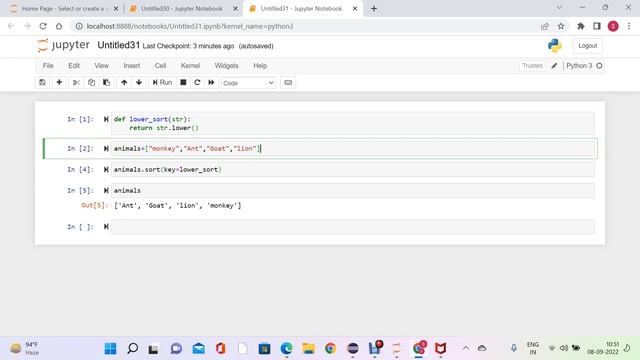Image resolution: width=640 pixels, height=360 pixels.
Task: Open the taskbar Search icon
Action: [132, 348]
